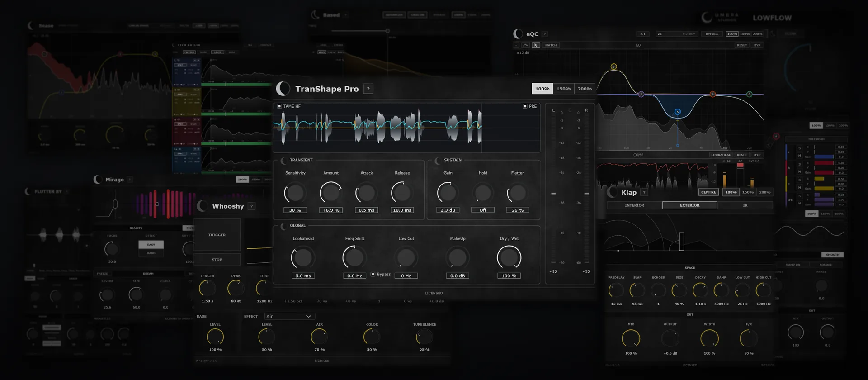Toggle the SUSTAIN section moon power icon
The image size is (868, 380).
[x=438, y=161]
